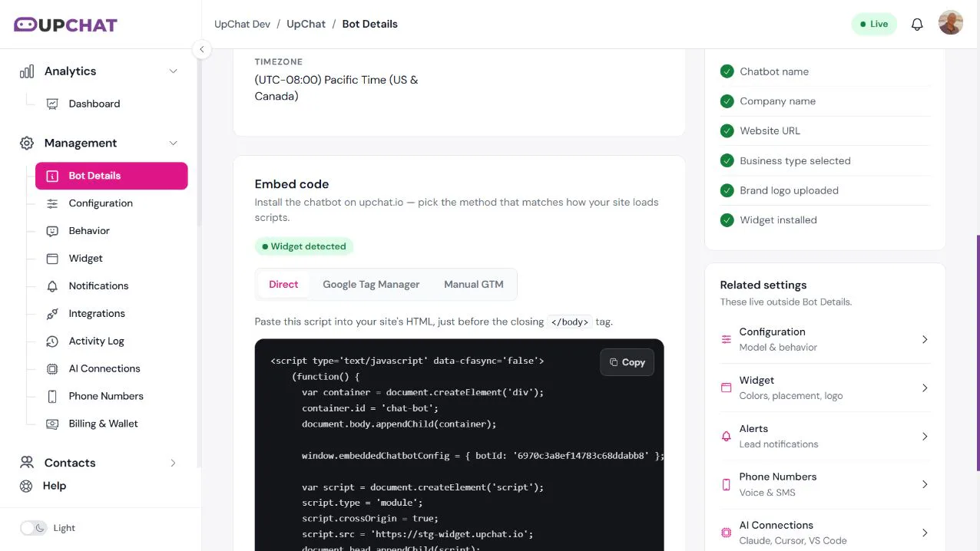Click the Pacific Time timezone value
Image resolution: width=980 pixels, height=551 pixels.
point(336,88)
